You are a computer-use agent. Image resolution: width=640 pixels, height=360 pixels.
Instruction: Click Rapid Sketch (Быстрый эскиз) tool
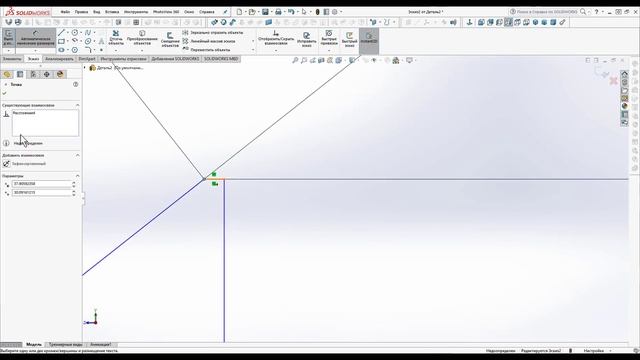pos(349,40)
